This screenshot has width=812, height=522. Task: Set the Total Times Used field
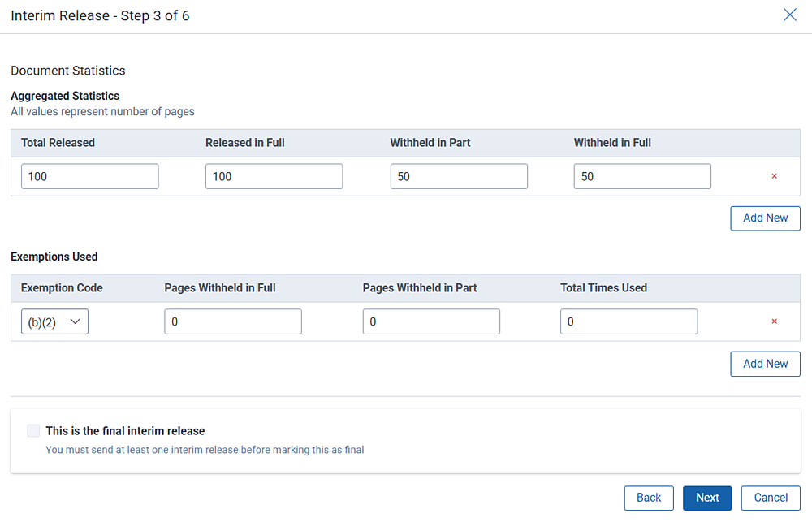pyautogui.click(x=628, y=321)
